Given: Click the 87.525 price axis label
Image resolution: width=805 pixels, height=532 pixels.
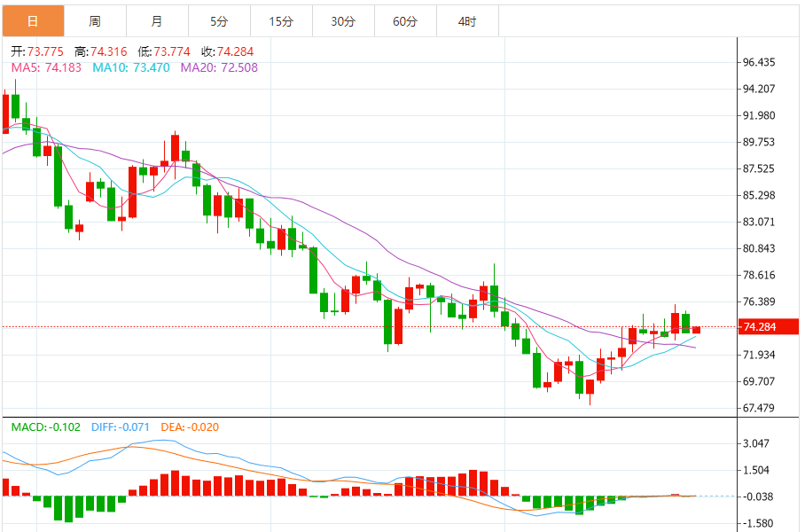Looking at the screenshot, I should 759,169.
